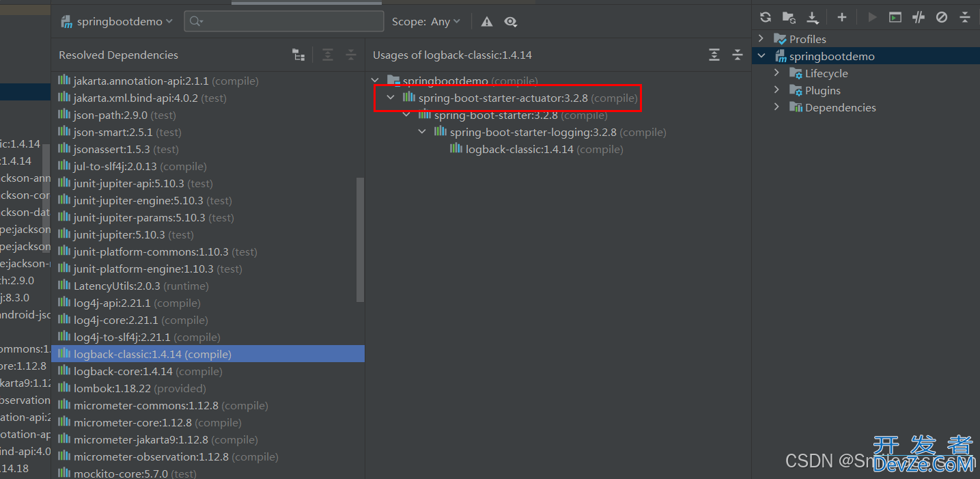This screenshot has height=479, width=980.
Task: Click Add Maven Projects plus icon
Action: pos(842,18)
